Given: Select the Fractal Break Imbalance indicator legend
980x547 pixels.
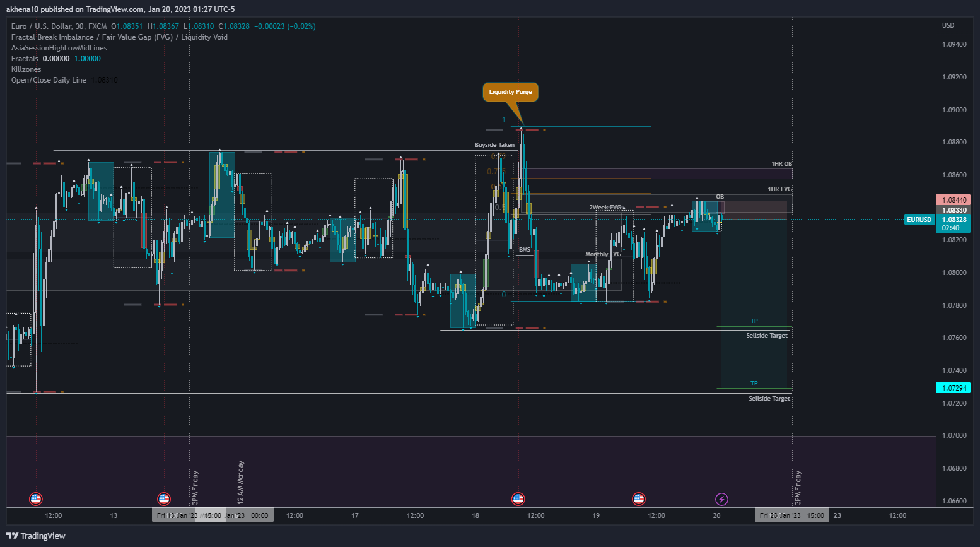Looking at the screenshot, I should tap(119, 37).
